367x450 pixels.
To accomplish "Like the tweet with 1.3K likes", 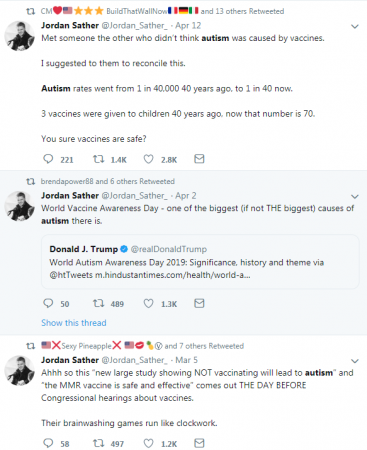I will (x=148, y=303).
